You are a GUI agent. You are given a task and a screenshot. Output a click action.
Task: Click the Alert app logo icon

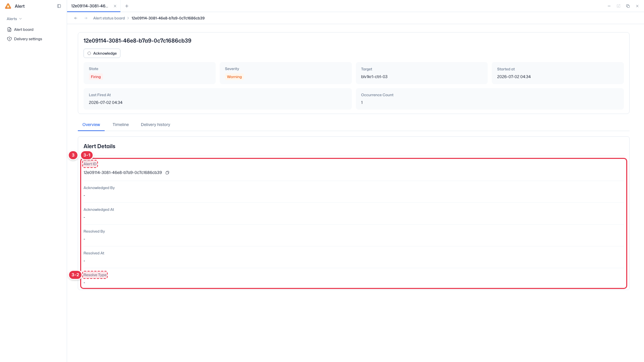(x=8, y=6)
